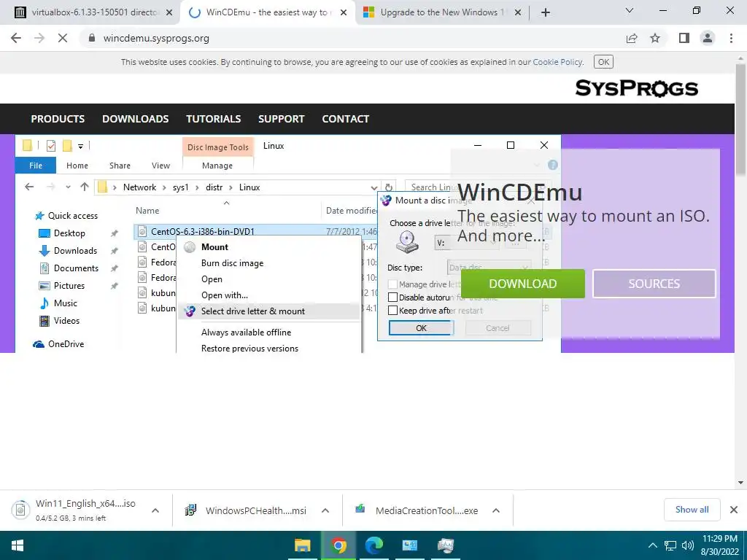Expand options for WindowsPCHealth msi download
Viewport: 747px width, 560px height.
[x=325, y=510]
